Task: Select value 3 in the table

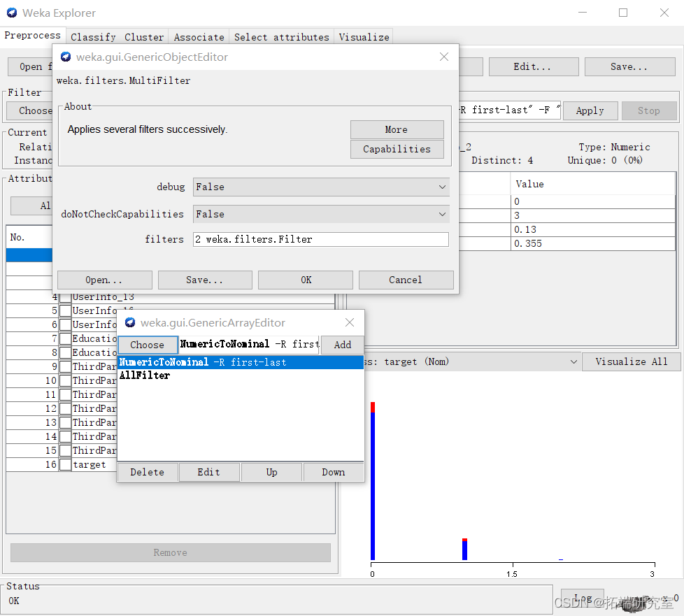Action: tap(592, 216)
